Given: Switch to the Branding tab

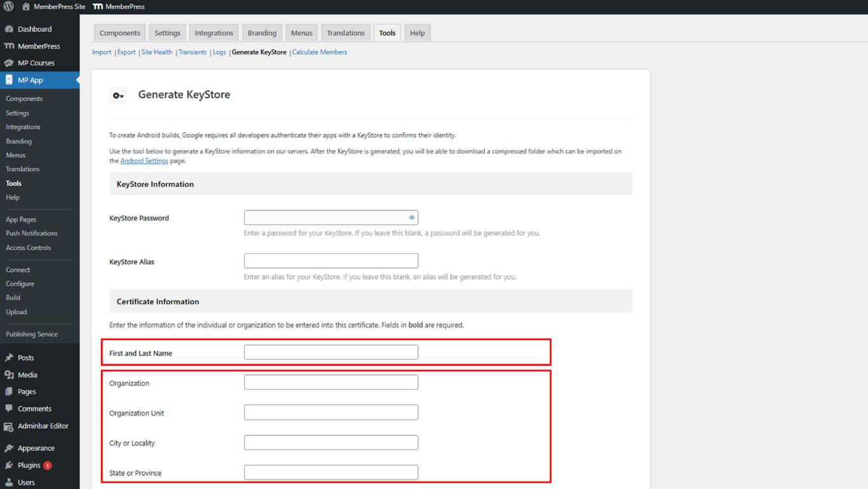Looking at the screenshot, I should 262,33.
